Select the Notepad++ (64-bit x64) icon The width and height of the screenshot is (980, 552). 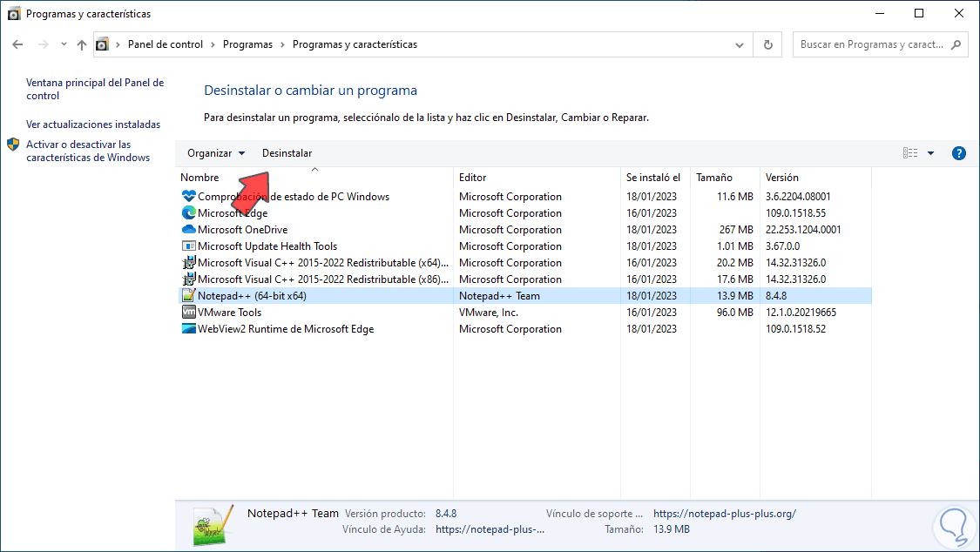coord(189,295)
